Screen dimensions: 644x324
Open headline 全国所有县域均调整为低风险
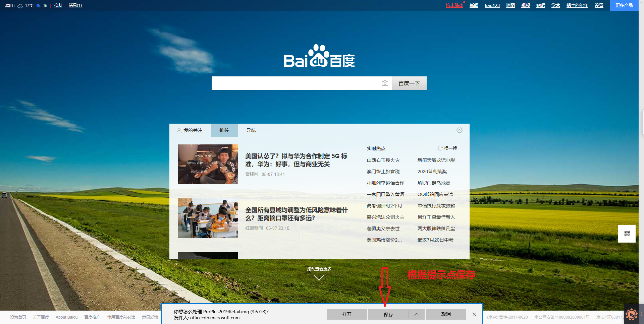[297, 214]
